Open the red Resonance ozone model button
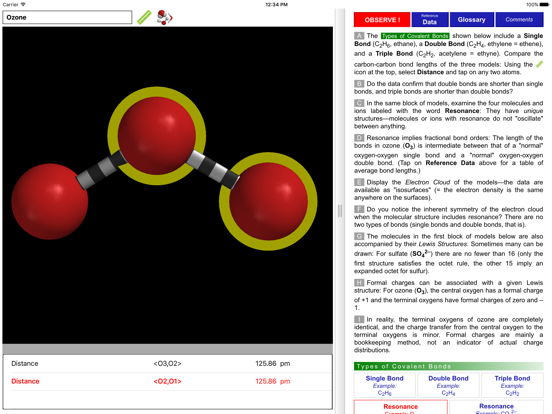The height and width of the screenshot is (414, 552). point(401,407)
